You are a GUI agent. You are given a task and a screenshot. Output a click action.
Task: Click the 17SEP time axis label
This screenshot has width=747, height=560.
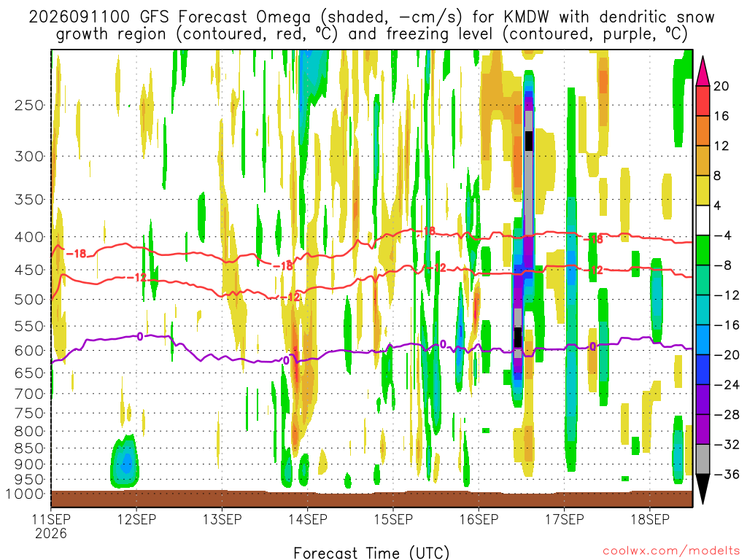click(564, 519)
